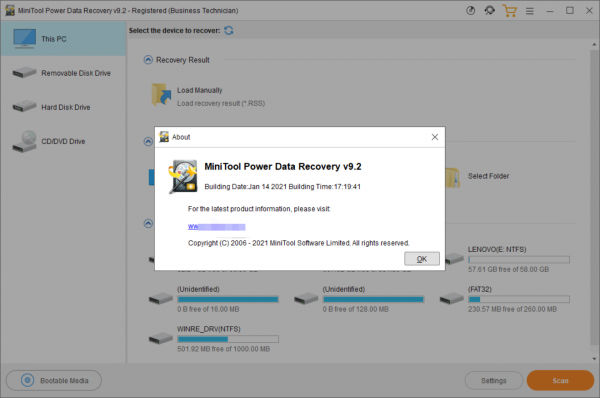600x398 pixels.
Task: Collapse the Recovery Result section
Action: [x=148, y=60]
